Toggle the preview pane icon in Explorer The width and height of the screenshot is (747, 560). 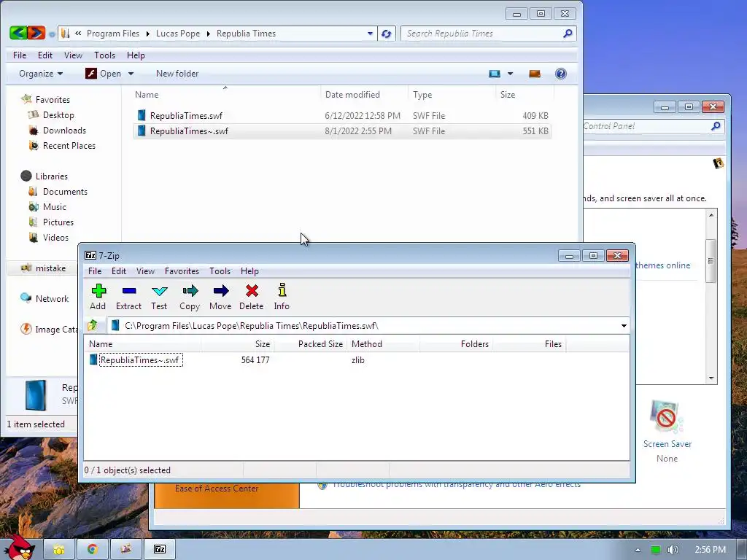tap(535, 74)
